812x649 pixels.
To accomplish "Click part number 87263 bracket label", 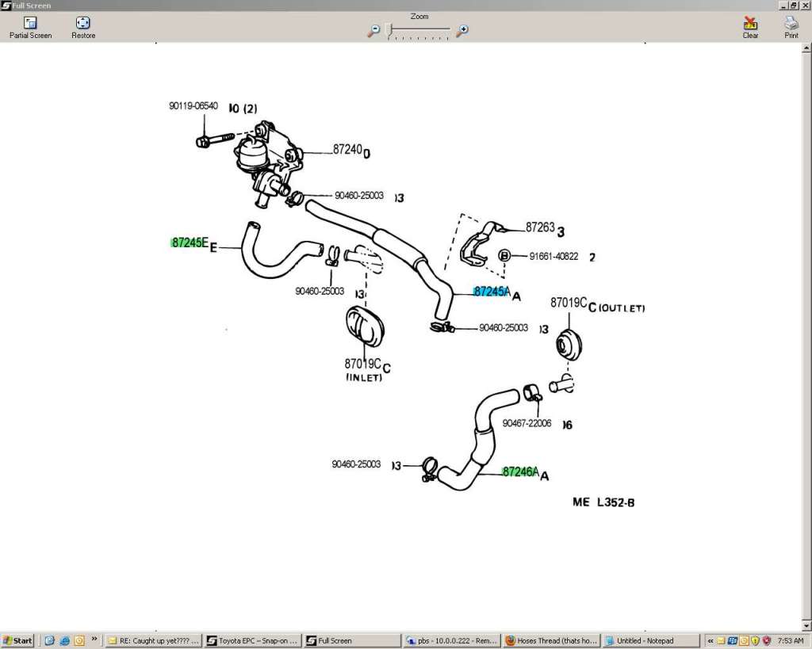I will pos(539,227).
